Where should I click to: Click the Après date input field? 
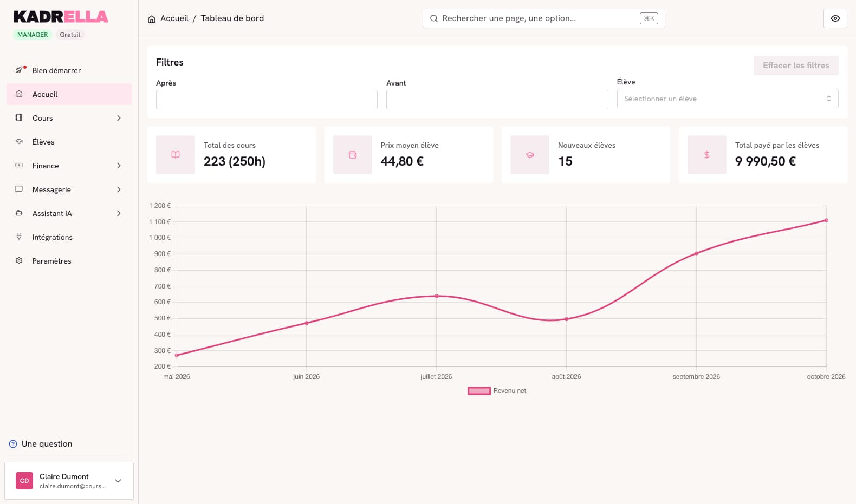point(267,100)
